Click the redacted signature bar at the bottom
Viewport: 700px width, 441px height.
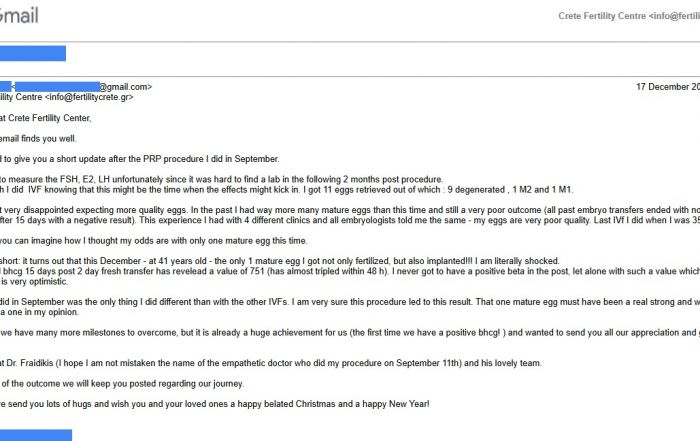[x=35, y=434]
